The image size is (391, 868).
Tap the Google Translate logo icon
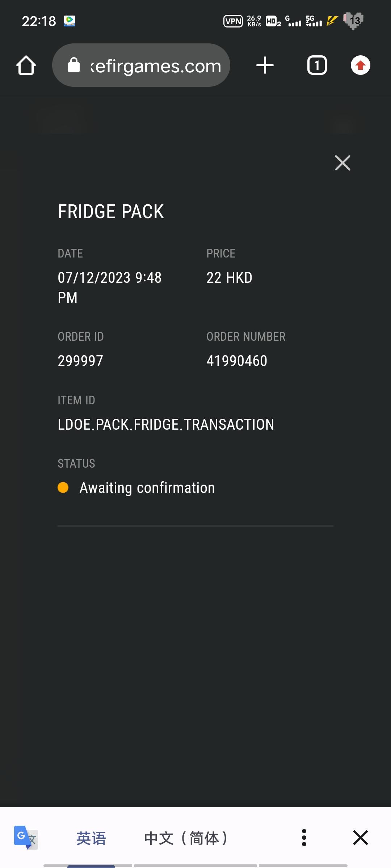pyautogui.click(x=26, y=837)
